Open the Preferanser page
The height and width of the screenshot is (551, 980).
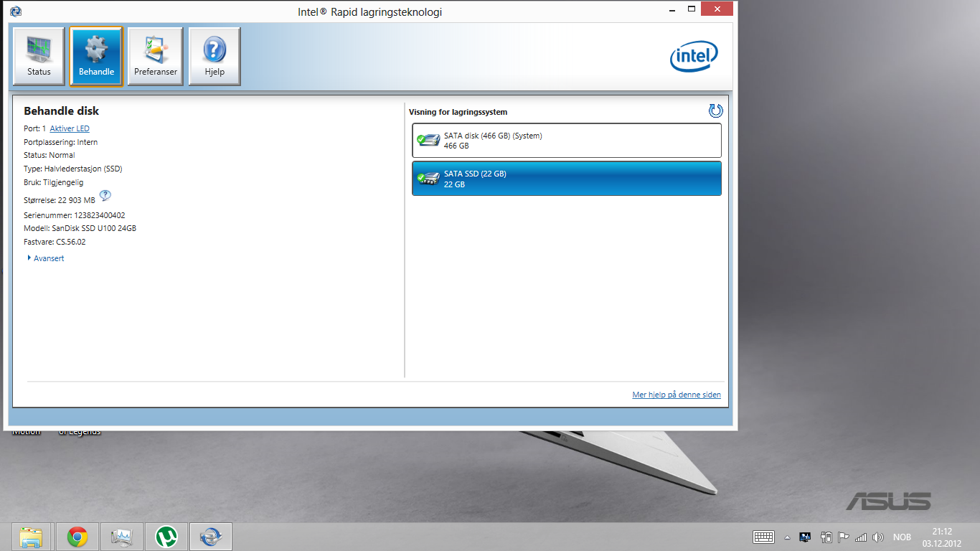pos(156,57)
